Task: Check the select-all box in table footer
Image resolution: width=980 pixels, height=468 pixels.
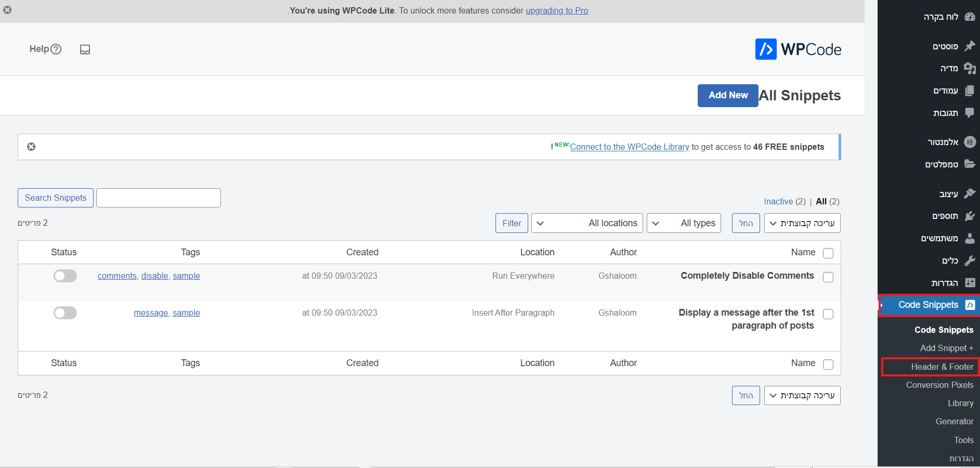Action: [x=828, y=364]
